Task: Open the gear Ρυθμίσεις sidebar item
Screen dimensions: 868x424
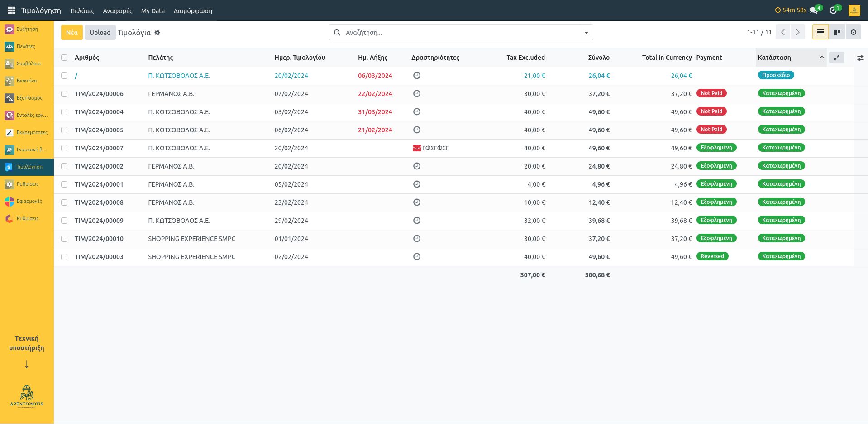Action: 27,184
